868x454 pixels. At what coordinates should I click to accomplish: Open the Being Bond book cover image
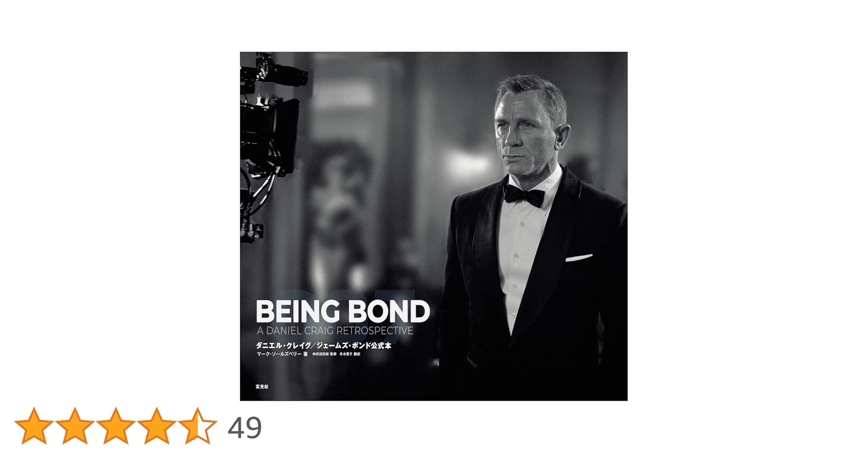click(x=434, y=226)
